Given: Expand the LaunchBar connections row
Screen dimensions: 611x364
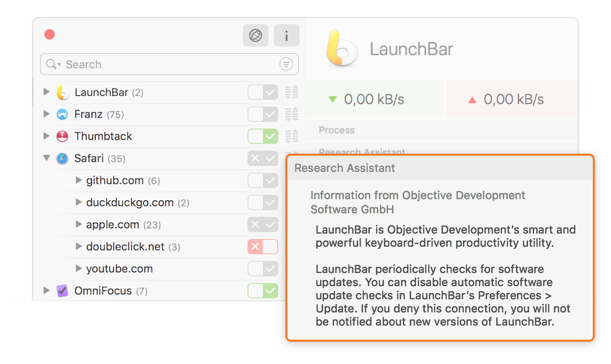Looking at the screenshot, I should click(47, 92).
